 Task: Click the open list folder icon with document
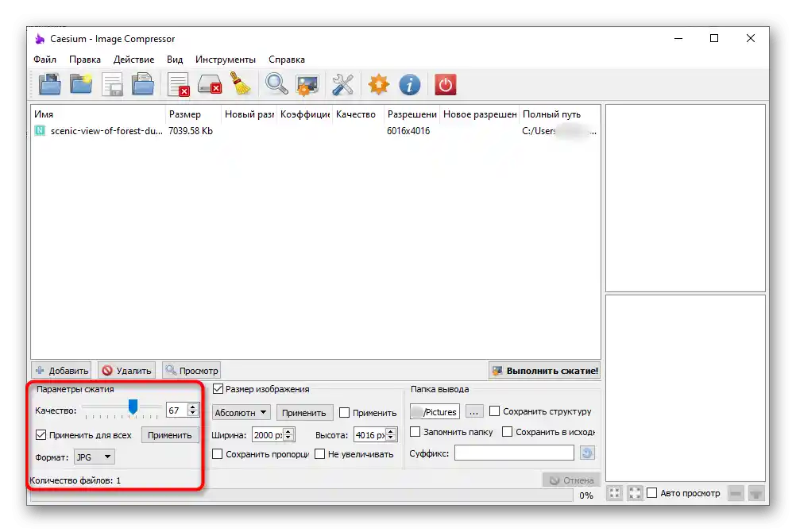(x=143, y=84)
